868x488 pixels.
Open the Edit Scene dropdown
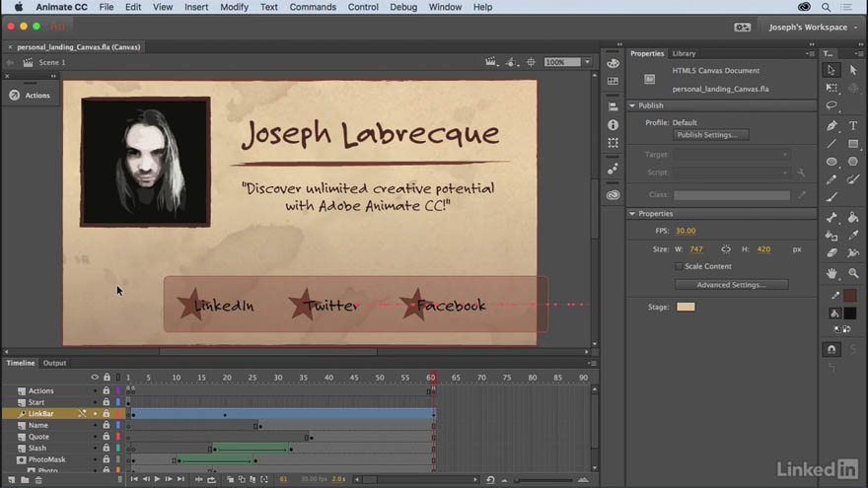(x=491, y=62)
